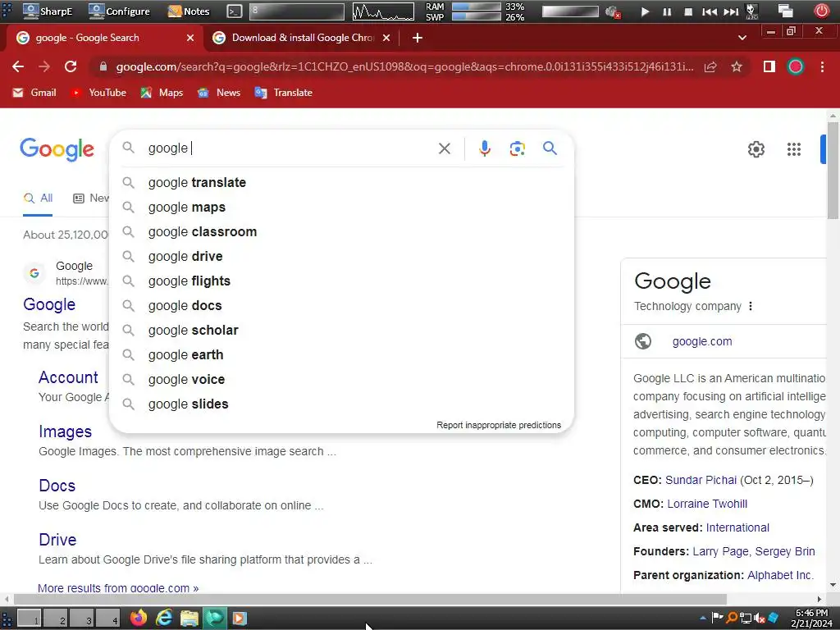Click the horizontal scrollbar at page bottom
Viewport: 840px width, 630px height.
pos(370,598)
